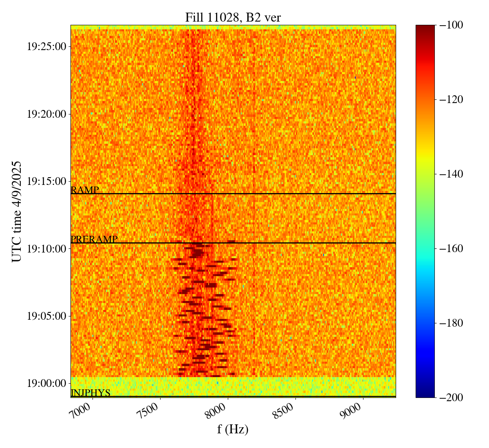Click the −140 colorbar tick label
Screen dimensions: 489x448
(x=451, y=174)
